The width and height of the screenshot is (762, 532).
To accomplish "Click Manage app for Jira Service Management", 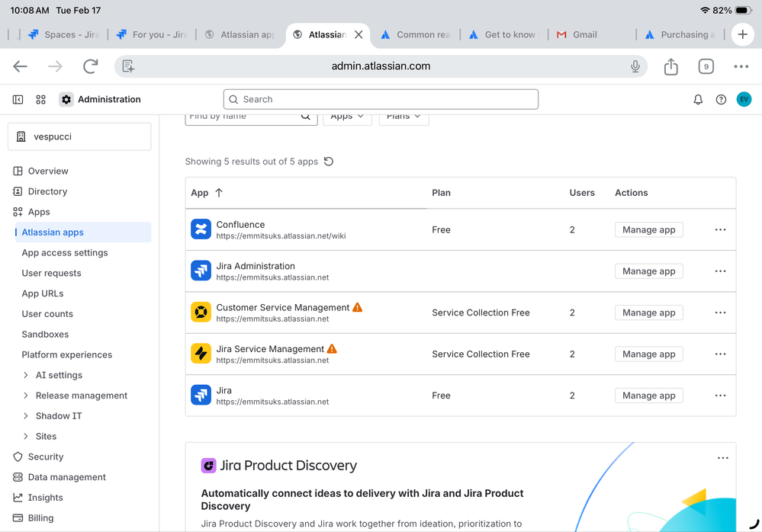I will (649, 354).
